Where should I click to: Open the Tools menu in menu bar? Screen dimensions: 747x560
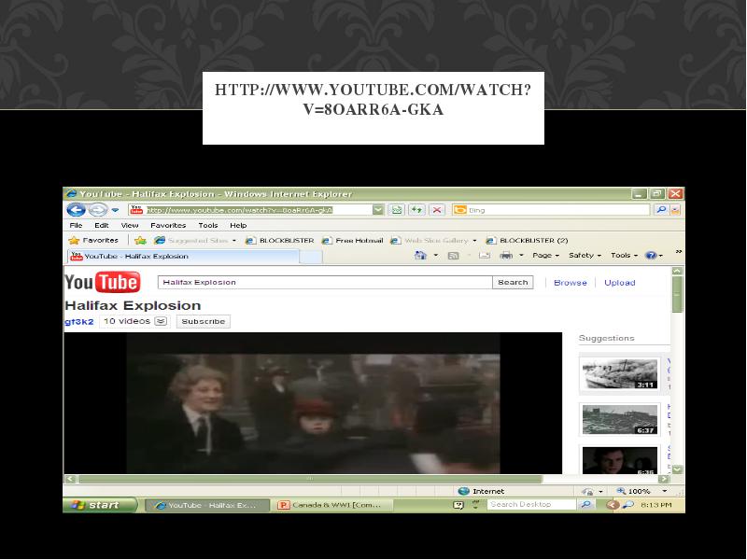tap(208, 225)
